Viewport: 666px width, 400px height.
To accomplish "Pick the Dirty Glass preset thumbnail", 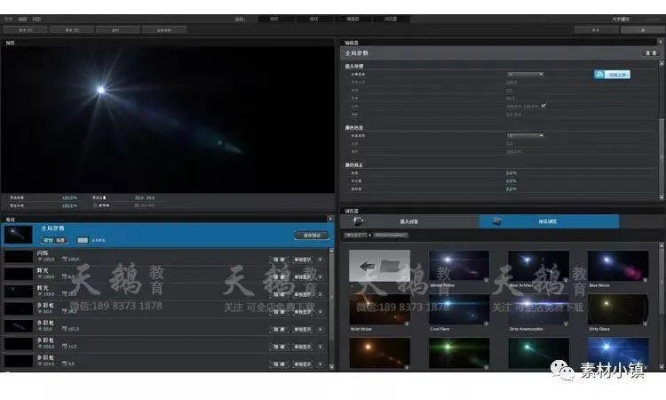I will [617, 308].
